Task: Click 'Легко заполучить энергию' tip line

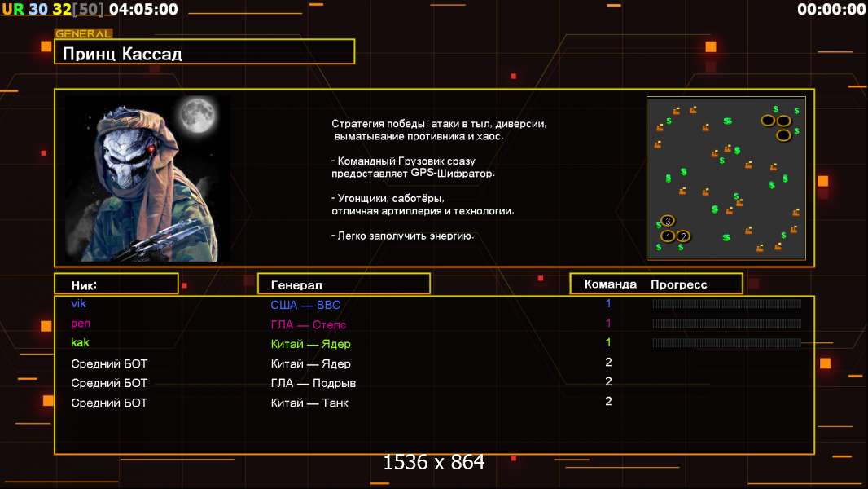Action: coord(402,236)
